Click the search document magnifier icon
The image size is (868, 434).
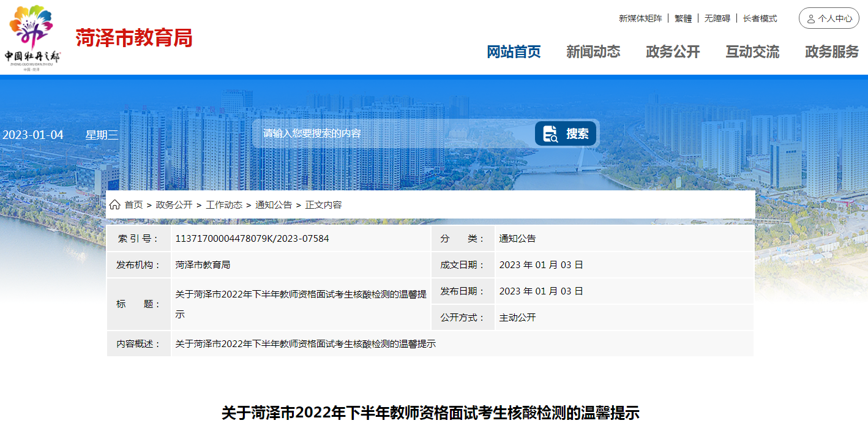pyautogui.click(x=550, y=133)
